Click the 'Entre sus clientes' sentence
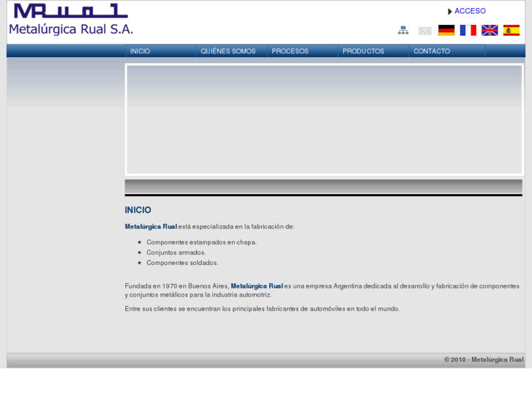Image resolution: width=532 pixels, height=399 pixels. (262, 309)
